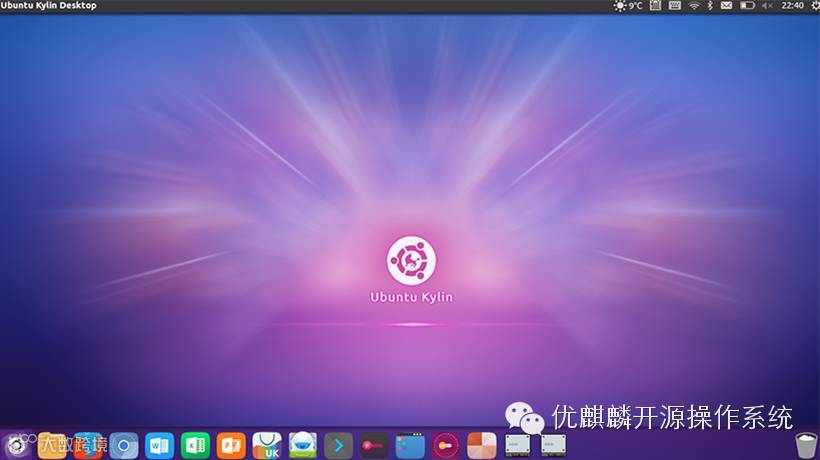Open the orange Files folder in the dock
The width and height of the screenshot is (820, 460).
point(52,446)
